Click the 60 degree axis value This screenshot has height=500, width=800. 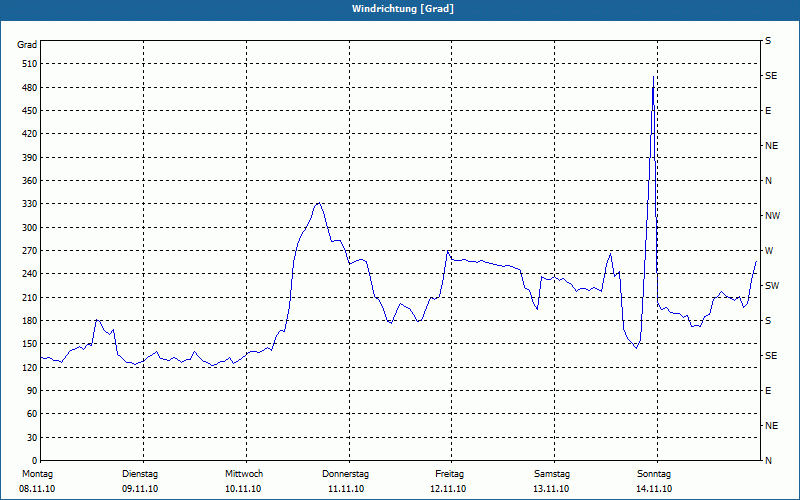32,414
